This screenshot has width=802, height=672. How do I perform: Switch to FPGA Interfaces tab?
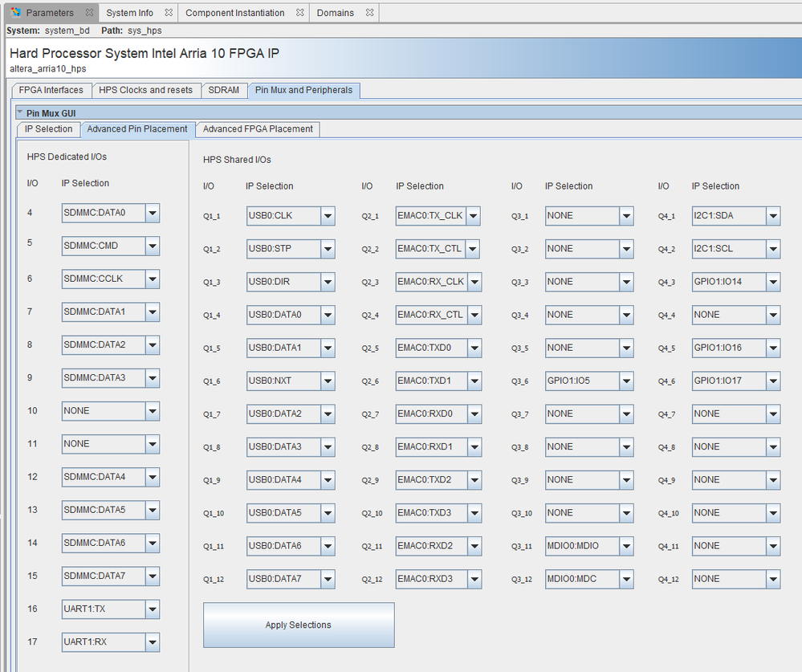coord(51,90)
